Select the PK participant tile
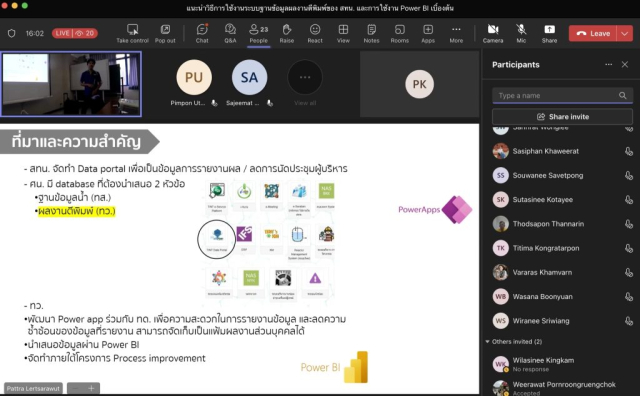Screen dimensions: 640x396 click(x=419, y=84)
